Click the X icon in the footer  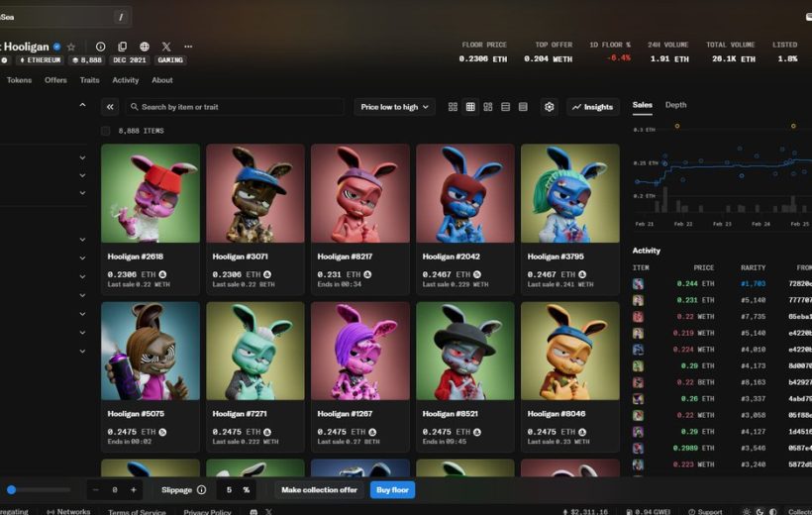pos(268,511)
